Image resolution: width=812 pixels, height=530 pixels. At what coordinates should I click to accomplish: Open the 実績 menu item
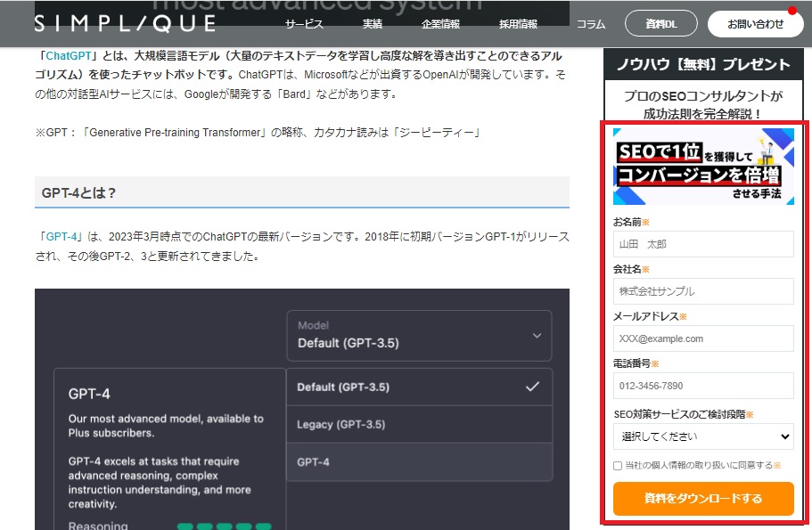tap(373, 24)
